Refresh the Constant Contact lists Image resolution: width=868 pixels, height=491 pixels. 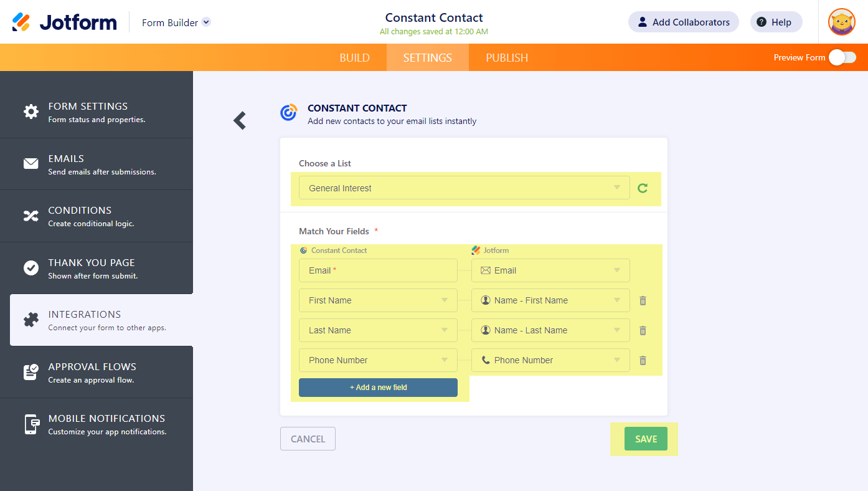coord(643,188)
